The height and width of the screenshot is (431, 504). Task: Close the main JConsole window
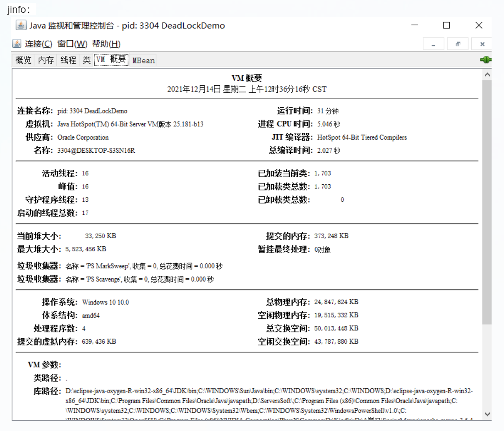coord(479,25)
